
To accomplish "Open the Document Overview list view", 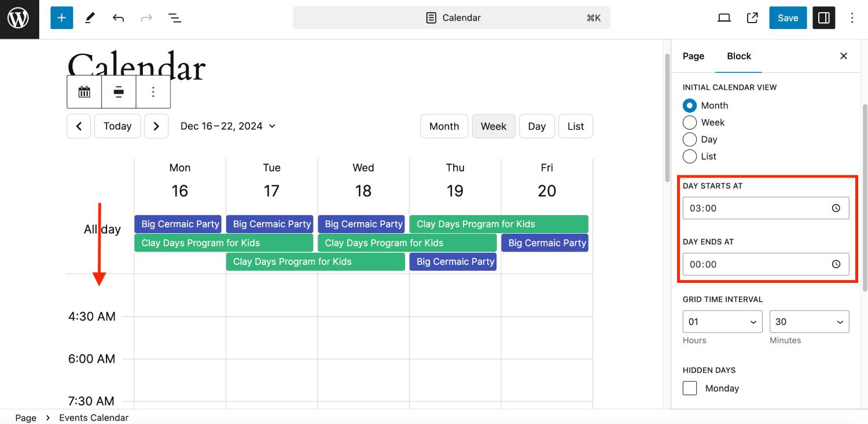I will 175,18.
